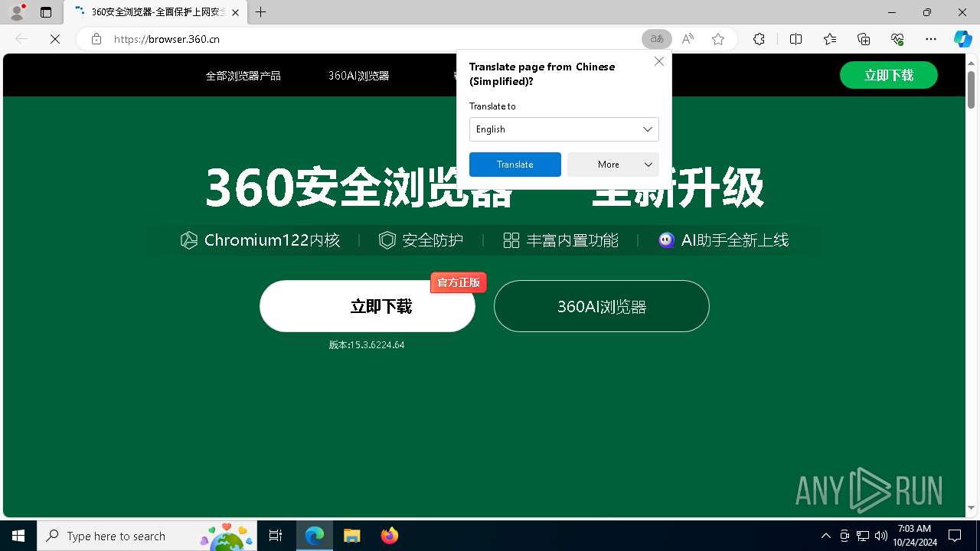
Task: Click the green 立即下载 header button
Action: 889,75
